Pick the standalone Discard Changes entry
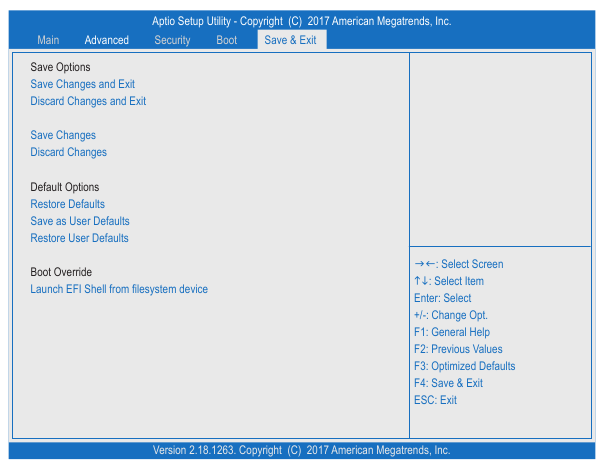Image resolution: width=608 pixels, height=465 pixels. (69, 152)
